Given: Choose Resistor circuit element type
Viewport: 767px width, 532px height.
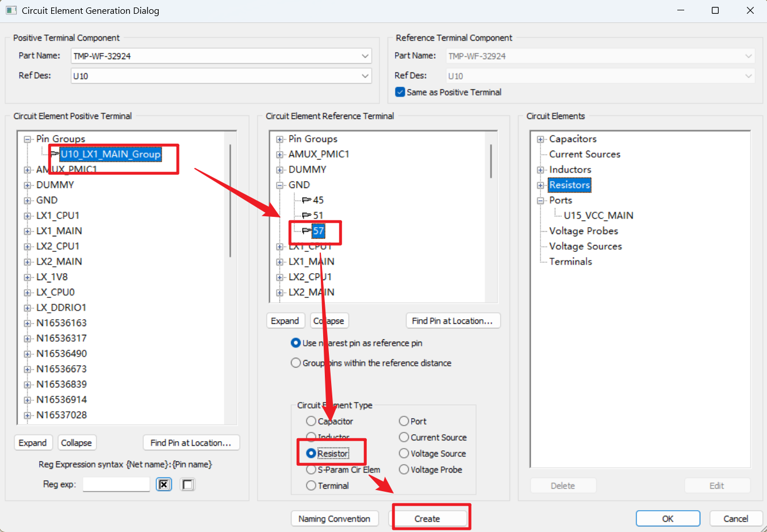Looking at the screenshot, I should click(x=311, y=453).
